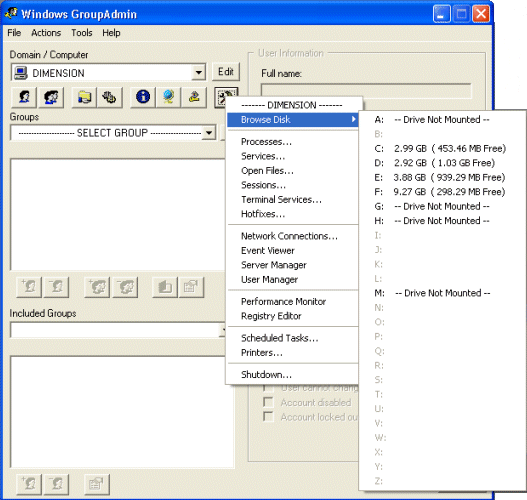Select drive M: Drive Not Mounted
The image size is (527, 500).
click(442, 293)
